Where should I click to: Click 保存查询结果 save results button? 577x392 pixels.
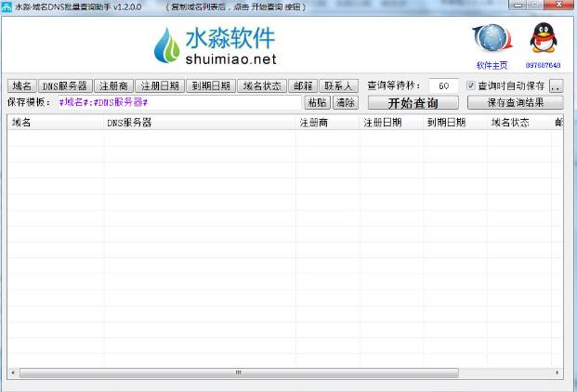click(x=514, y=102)
